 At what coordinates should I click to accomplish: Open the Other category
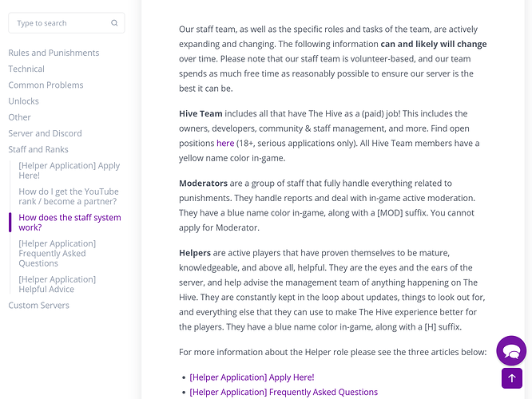click(x=20, y=117)
